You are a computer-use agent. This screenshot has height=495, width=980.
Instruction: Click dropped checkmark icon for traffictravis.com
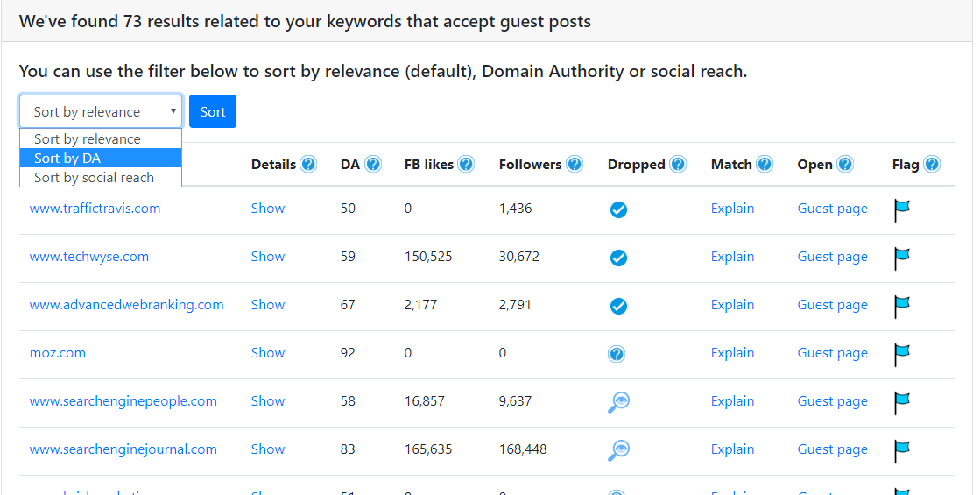619,210
